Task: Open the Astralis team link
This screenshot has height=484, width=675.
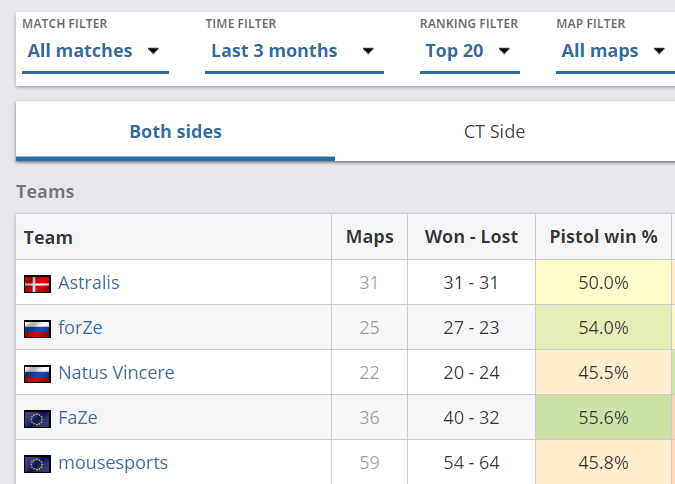Action: [x=88, y=283]
